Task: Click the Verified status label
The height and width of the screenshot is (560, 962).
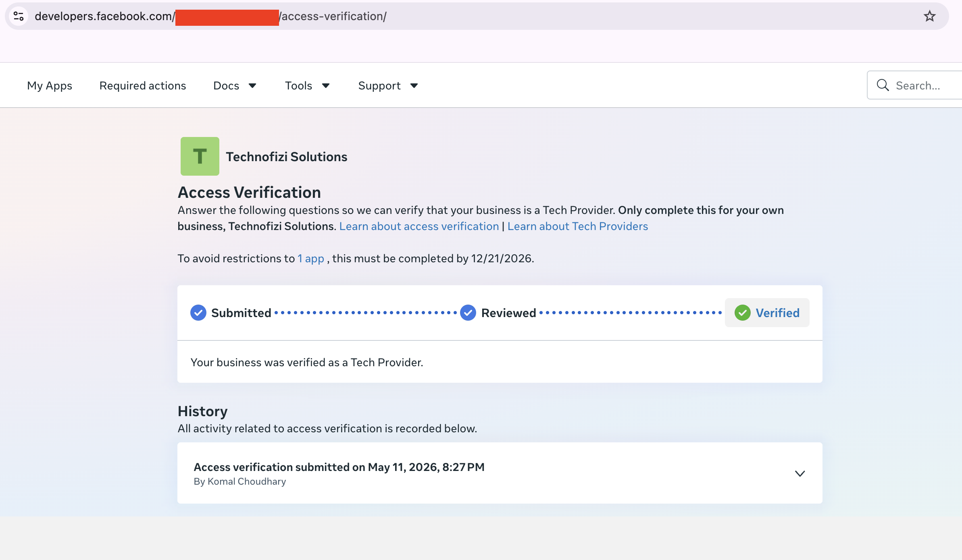Action: click(777, 313)
